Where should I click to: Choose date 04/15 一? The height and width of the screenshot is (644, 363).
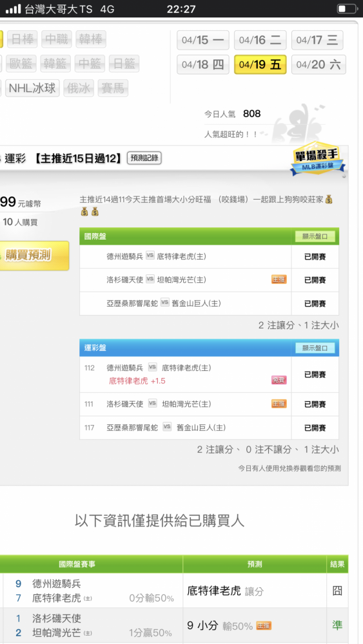[x=203, y=40]
